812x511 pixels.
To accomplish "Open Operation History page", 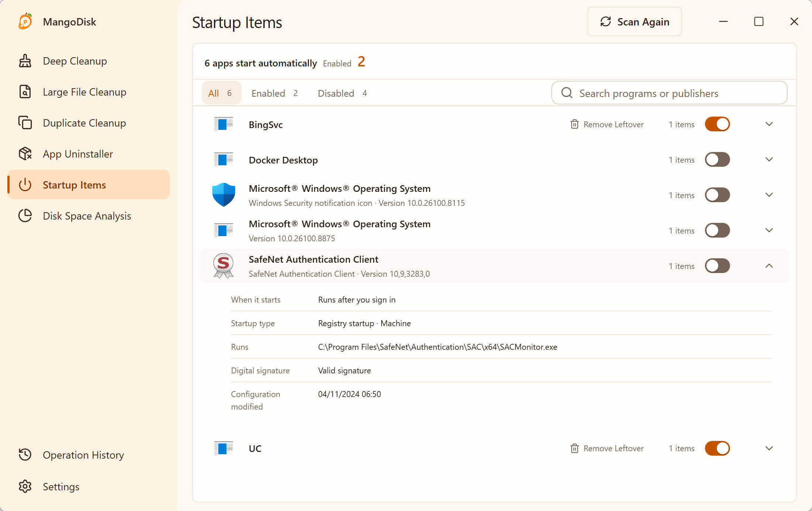I will coord(89,455).
